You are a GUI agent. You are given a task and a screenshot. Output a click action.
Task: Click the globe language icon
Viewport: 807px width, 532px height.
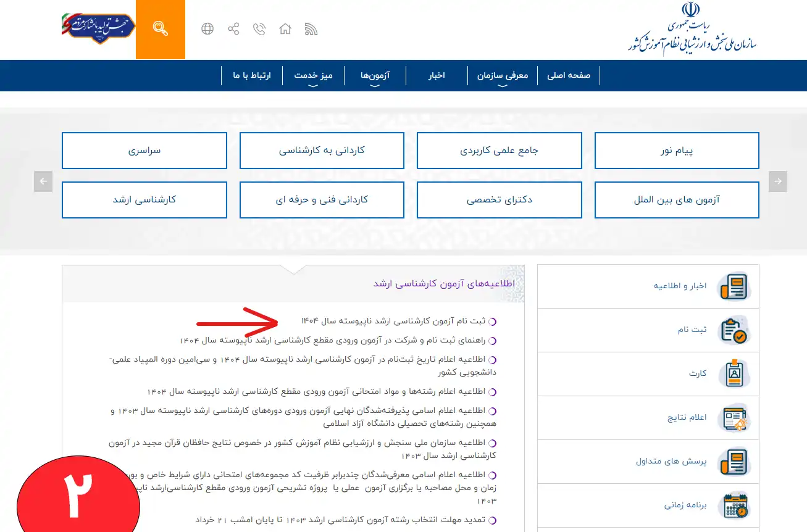[207, 29]
